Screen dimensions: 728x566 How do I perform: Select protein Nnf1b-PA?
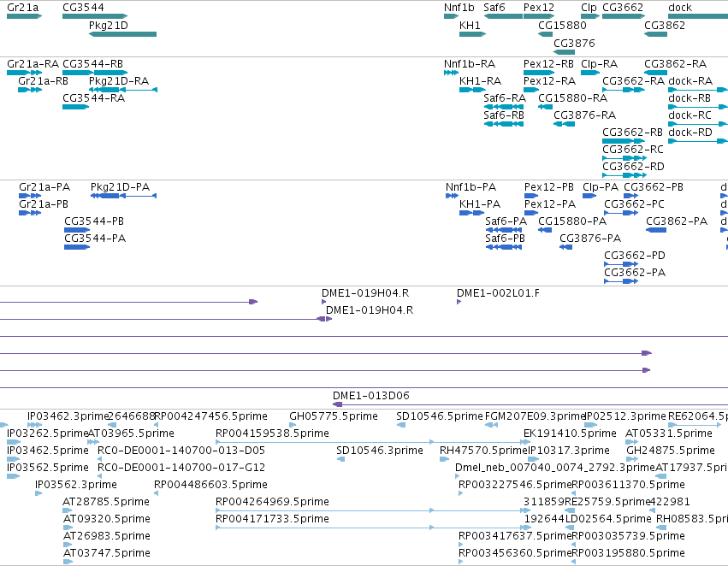coord(452,196)
